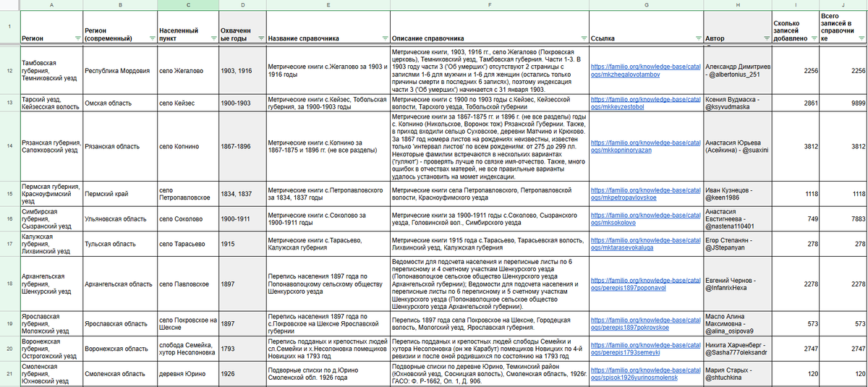The image size is (868, 387).
Task: Click author cell 'Ксения Вудмаска'
Action: (x=738, y=102)
